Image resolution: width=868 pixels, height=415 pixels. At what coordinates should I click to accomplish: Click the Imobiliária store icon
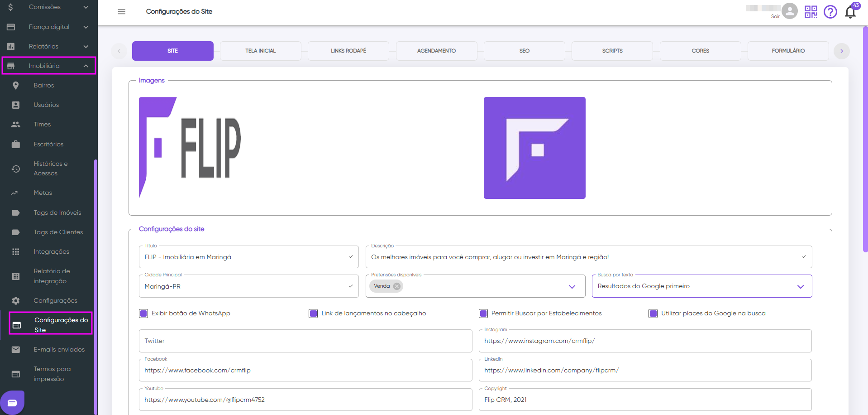tap(11, 66)
